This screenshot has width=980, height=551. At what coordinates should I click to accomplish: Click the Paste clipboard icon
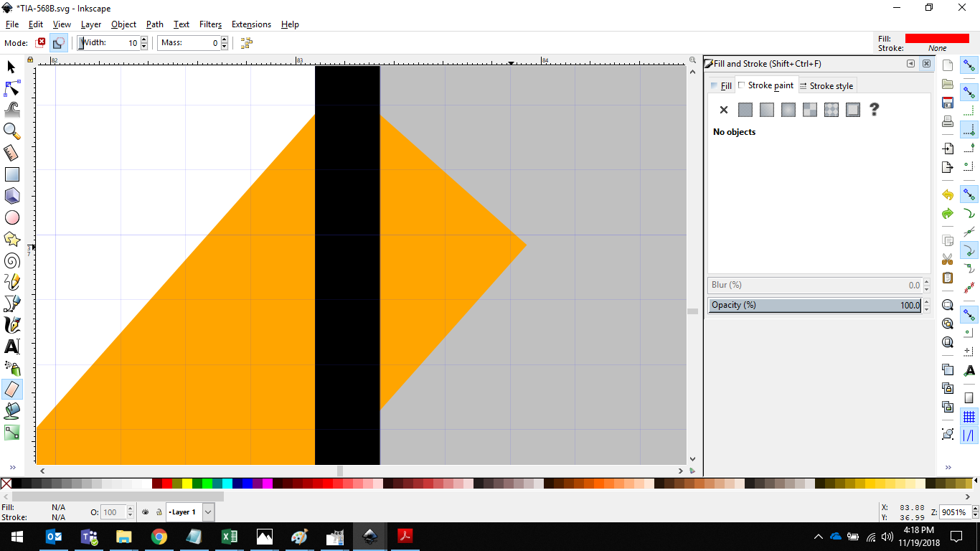948,278
